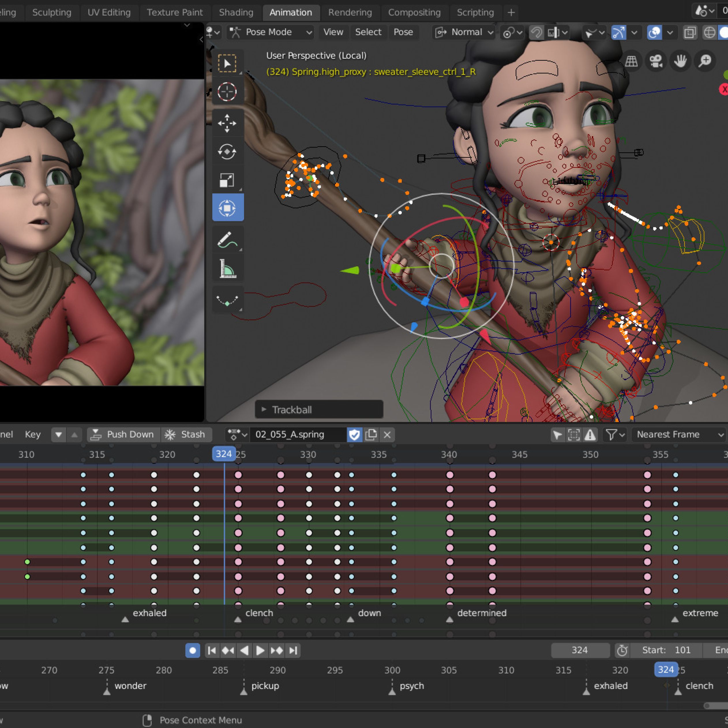Viewport: 728px width, 728px height.
Task: Choose the Annotate pencil tool
Action: pyautogui.click(x=227, y=240)
